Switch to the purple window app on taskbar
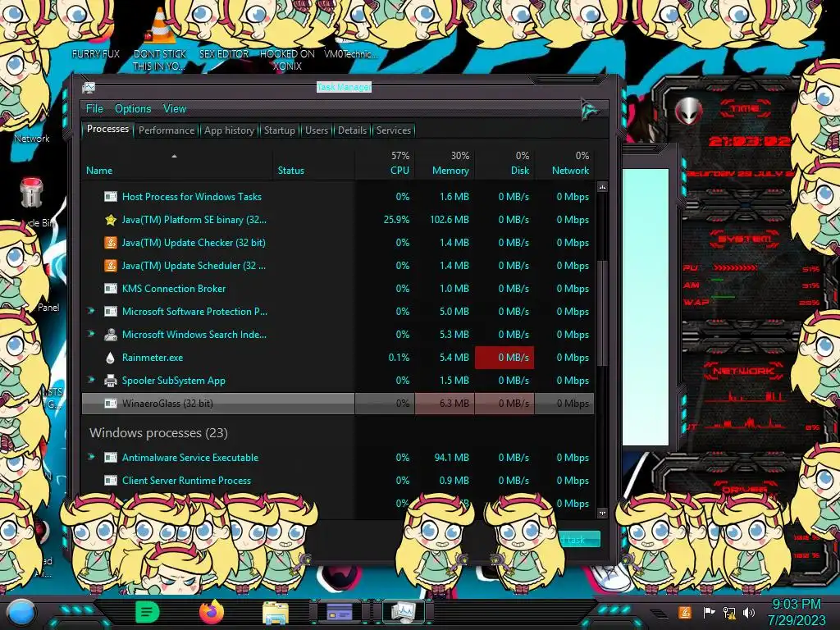 (339, 612)
